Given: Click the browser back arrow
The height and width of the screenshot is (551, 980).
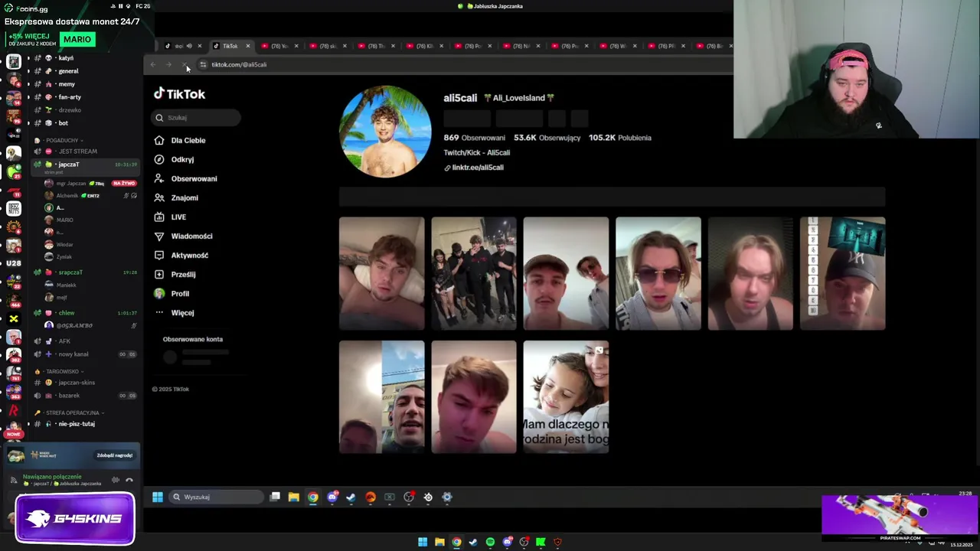Looking at the screenshot, I should 153,64.
